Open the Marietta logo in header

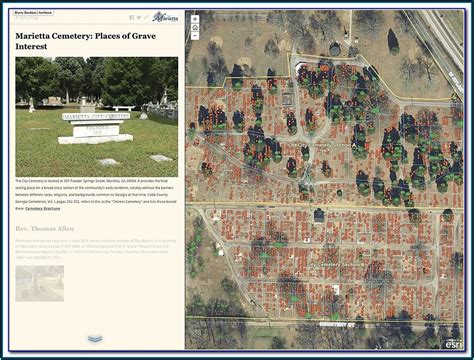pyautogui.click(x=165, y=17)
